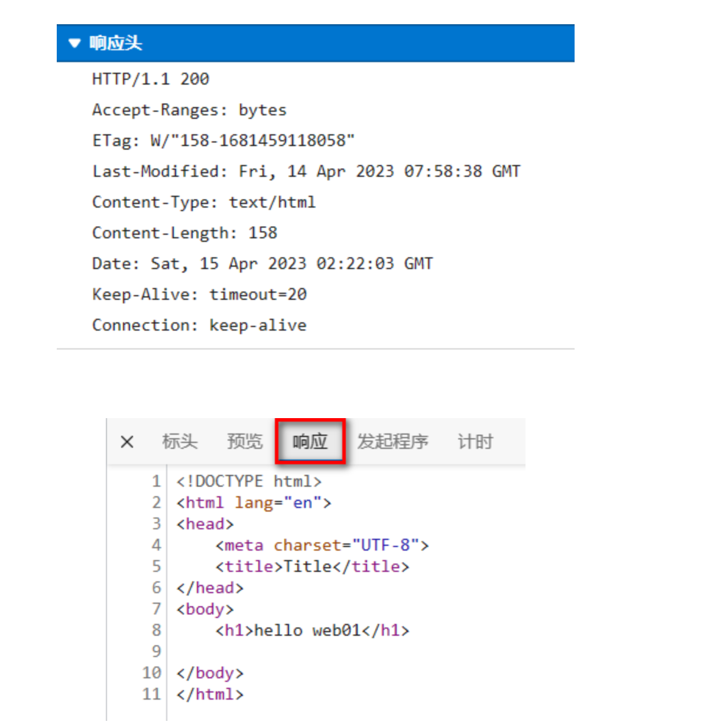Image resolution: width=720 pixels, height=728 pixels.
Task: Click the Accept-Ranges: bytes header
Action: [x=189, y=110]
